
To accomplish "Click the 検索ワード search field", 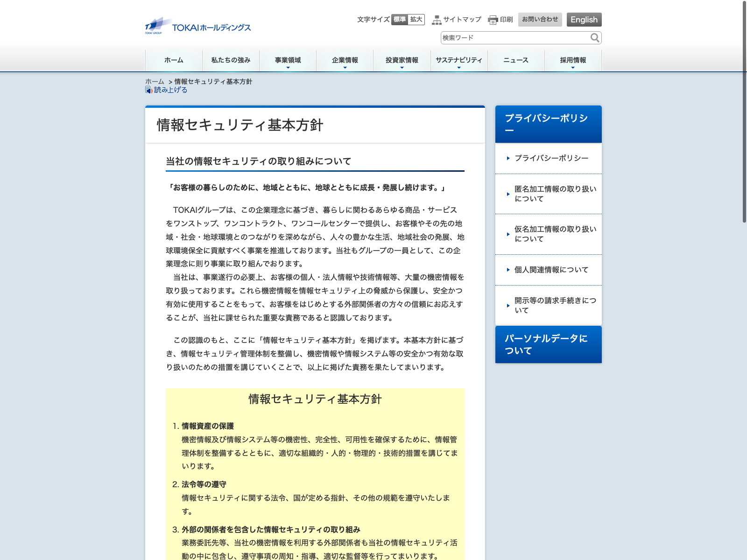I will pyautogui.click(x=514, y=38).
